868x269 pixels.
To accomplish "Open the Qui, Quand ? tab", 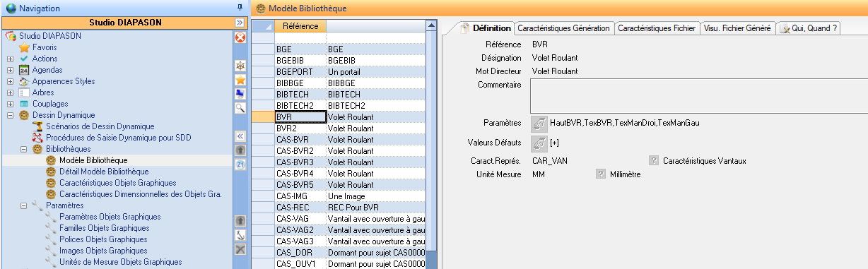I will point(810,28).
